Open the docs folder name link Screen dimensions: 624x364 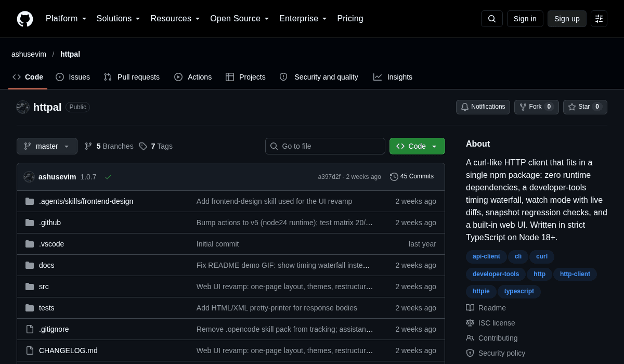47,265
